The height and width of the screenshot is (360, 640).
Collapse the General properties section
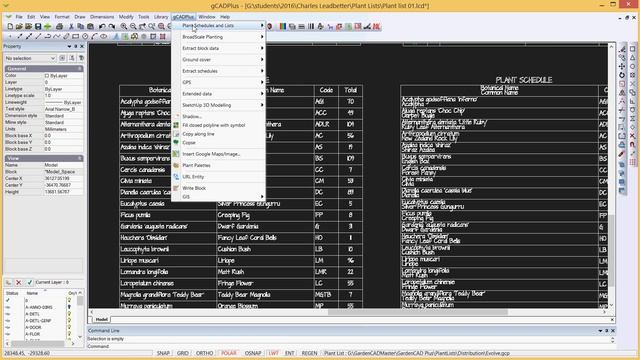80,69
